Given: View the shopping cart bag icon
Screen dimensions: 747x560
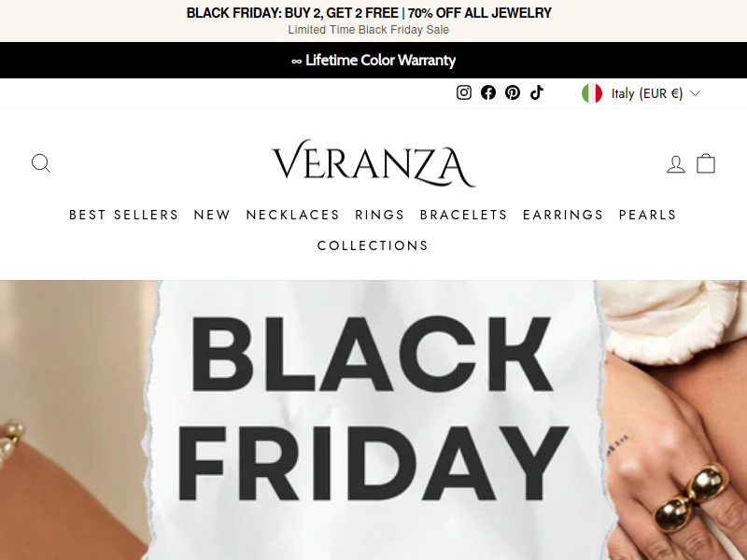Looking at the screenshot, I should pyautogui.click(x=706, y=163).
